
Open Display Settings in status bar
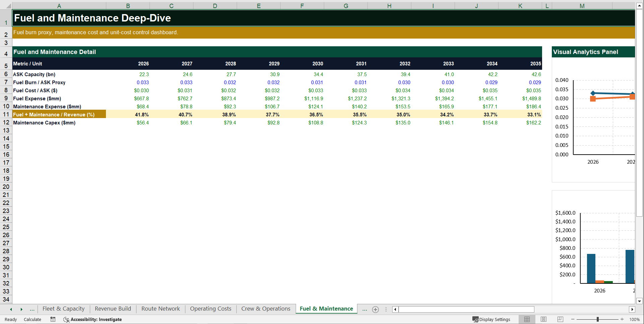pos(491,319)
